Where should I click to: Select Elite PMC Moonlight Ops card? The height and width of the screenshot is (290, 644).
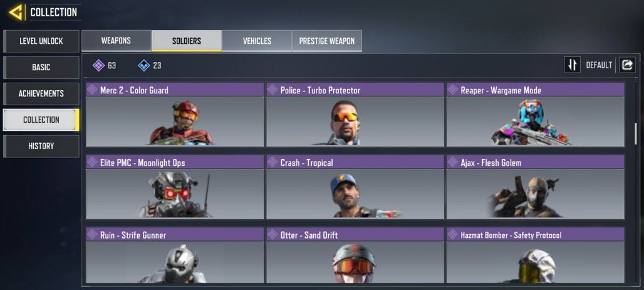click(x=175, y=187)
